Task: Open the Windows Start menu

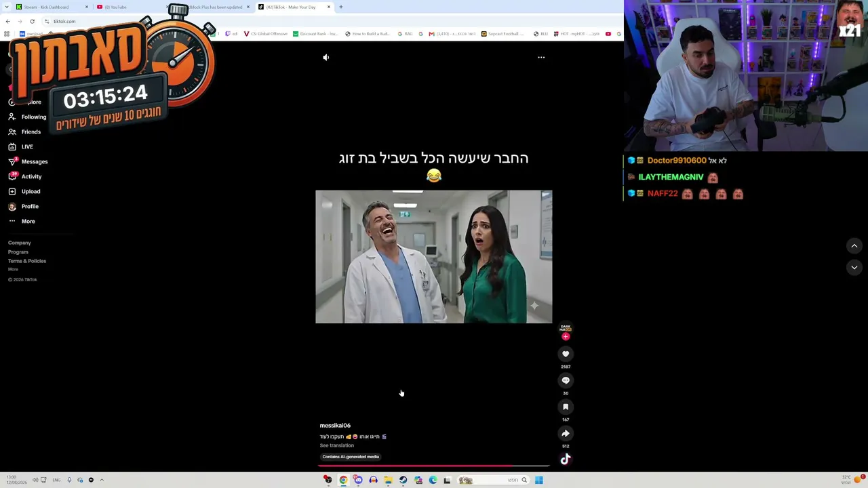Action: 538,480
